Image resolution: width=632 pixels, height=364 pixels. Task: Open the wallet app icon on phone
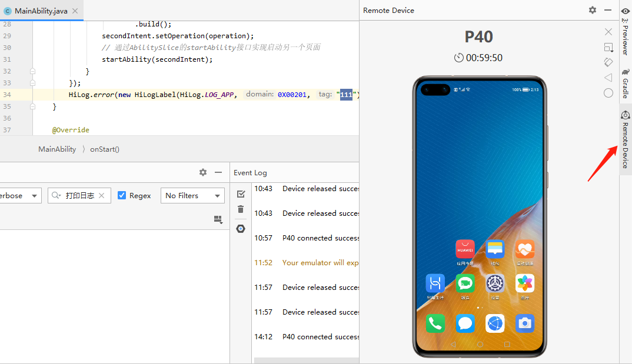pos(494,249)
